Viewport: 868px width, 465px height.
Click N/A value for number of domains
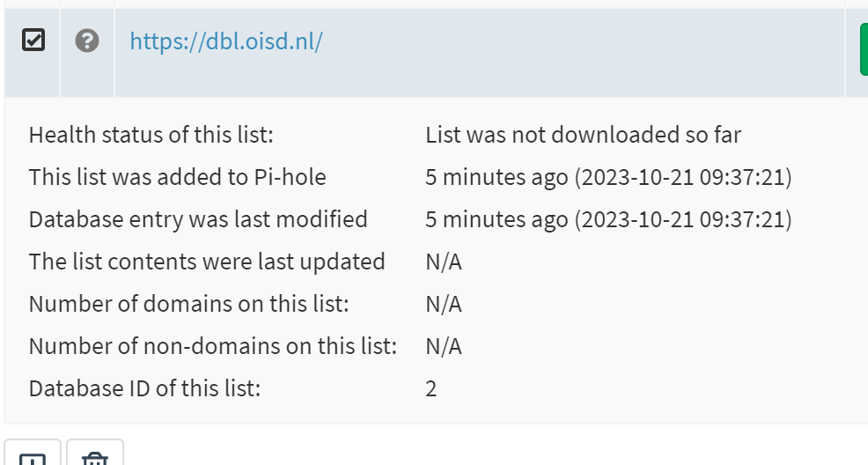443,305
